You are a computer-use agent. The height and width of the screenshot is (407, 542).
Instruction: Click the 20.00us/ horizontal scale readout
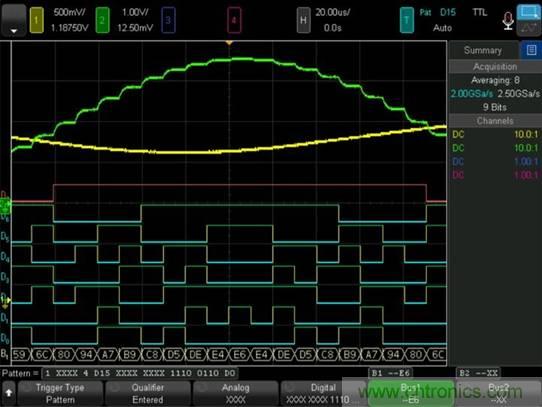pos(333,12)
